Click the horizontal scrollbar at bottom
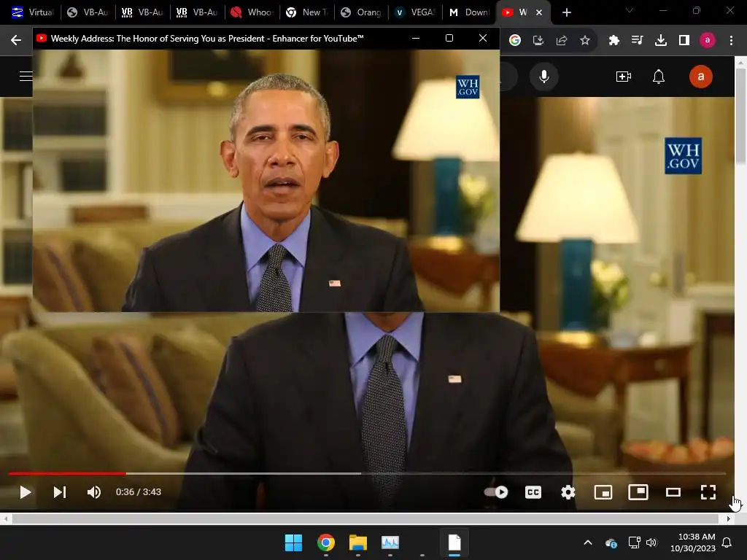The height and width of the screenshot is (560, 747). tap(365, 518)
